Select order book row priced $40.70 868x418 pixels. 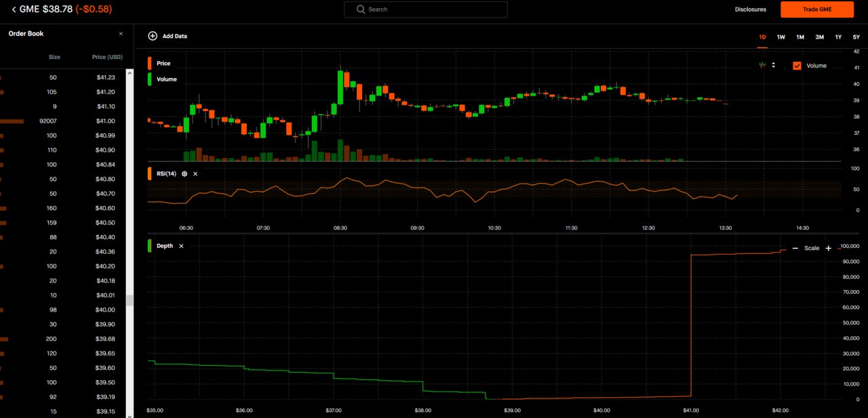[x=63, y=194]
